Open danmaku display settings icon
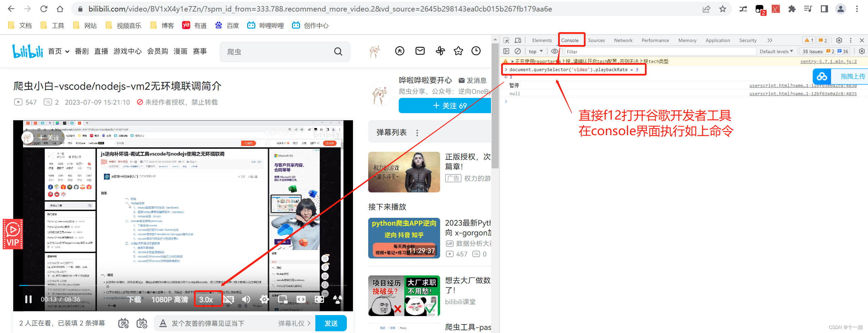This screenshot has width=868, height=333. click(x=142, y=324)
